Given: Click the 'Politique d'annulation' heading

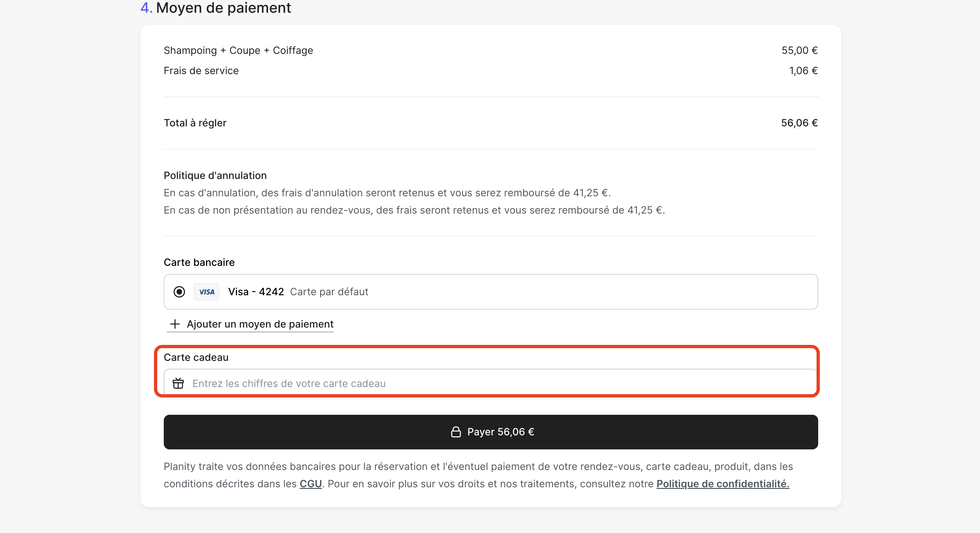Looking at the screenshot, I should coord(215,175).
